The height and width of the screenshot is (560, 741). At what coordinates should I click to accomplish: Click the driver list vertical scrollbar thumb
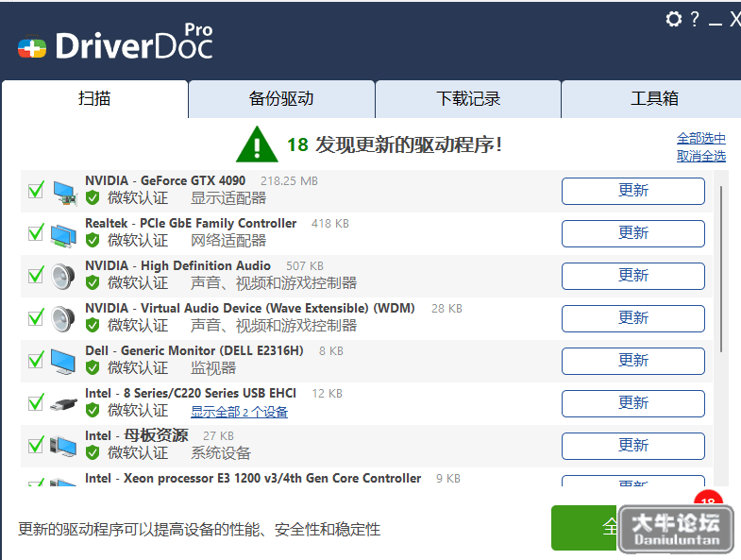tap(721, 268)
